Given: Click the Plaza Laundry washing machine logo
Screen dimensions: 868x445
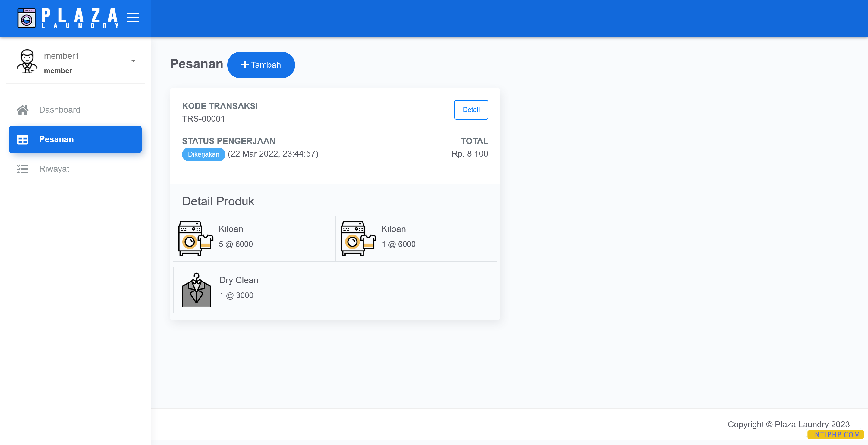Looking at the screenshot, I should tap(27, 18).
